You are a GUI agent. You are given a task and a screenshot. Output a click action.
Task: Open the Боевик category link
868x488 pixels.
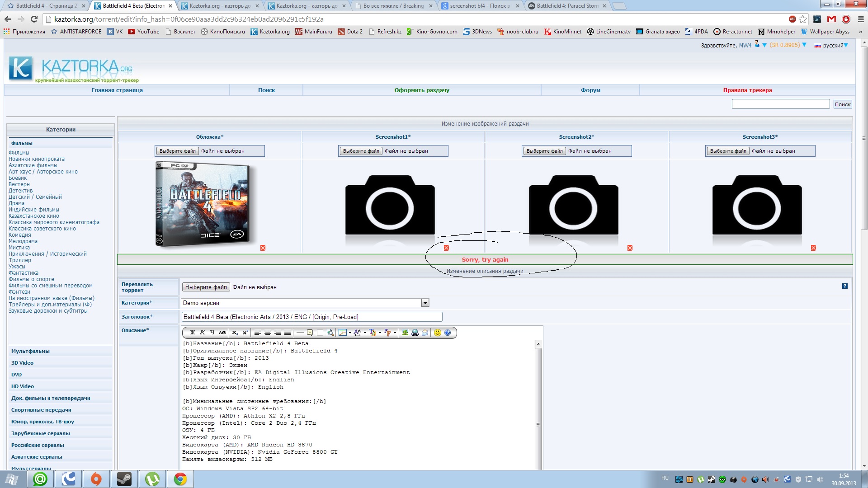(x=18, y=178)
